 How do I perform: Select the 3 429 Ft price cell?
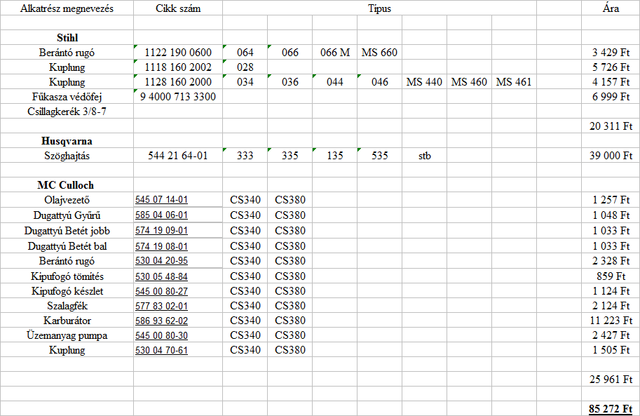coord(611,53)
